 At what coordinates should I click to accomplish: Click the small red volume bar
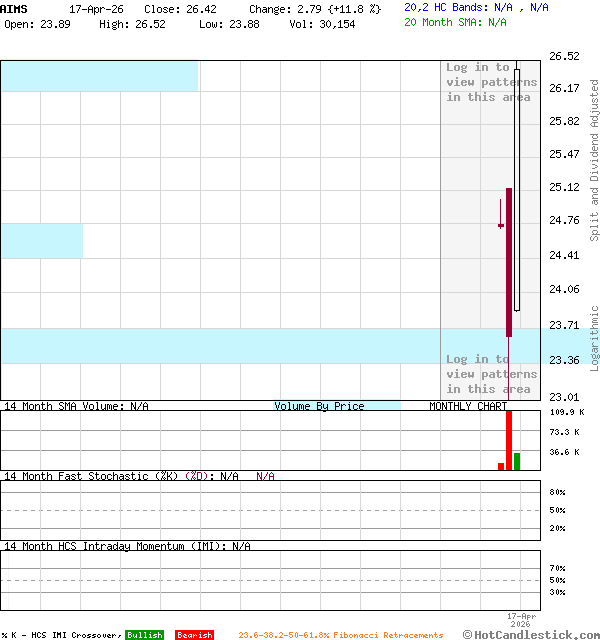pos(501,466)
